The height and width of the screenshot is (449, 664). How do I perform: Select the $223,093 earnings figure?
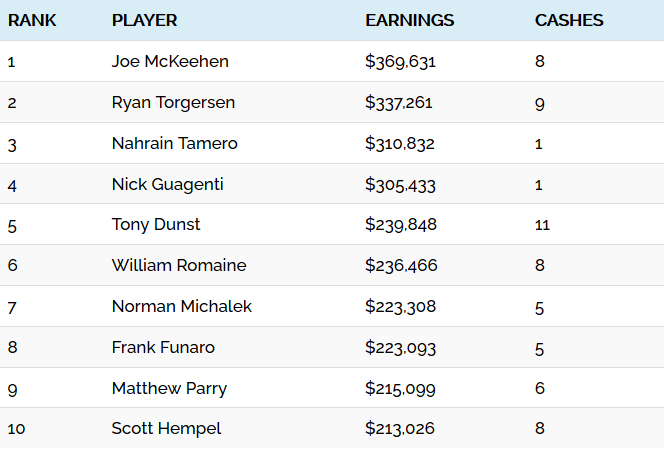(400, 348)
